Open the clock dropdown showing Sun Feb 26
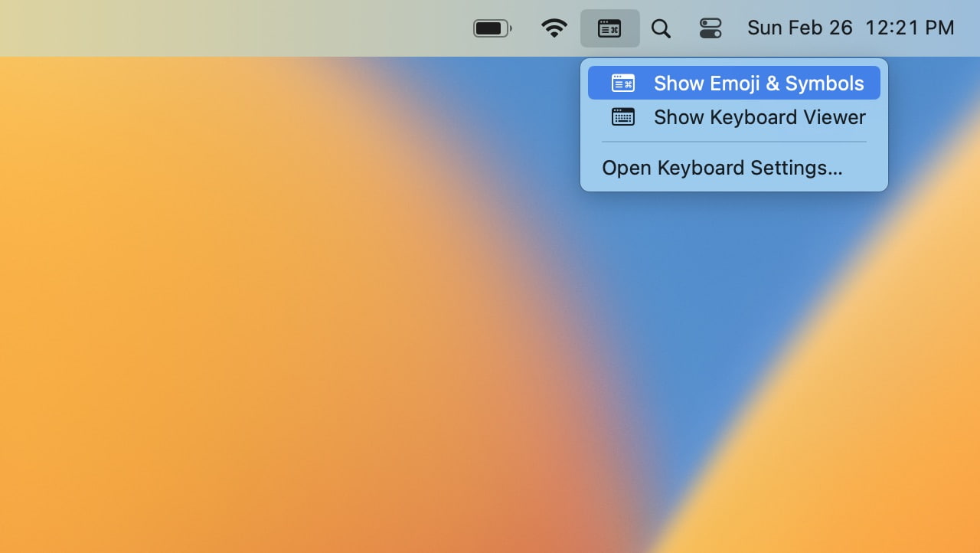The image size is (980, 553). (799, 28)
